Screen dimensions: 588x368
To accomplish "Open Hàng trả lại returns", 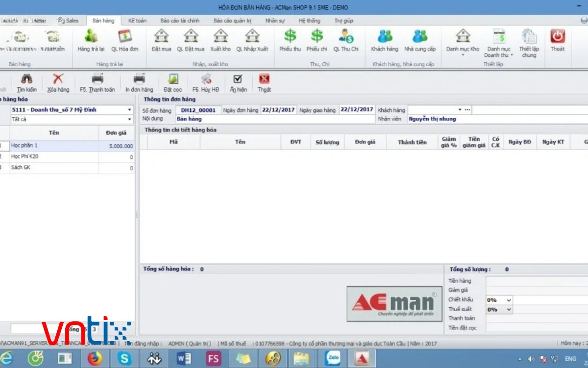I will (91, 37).
